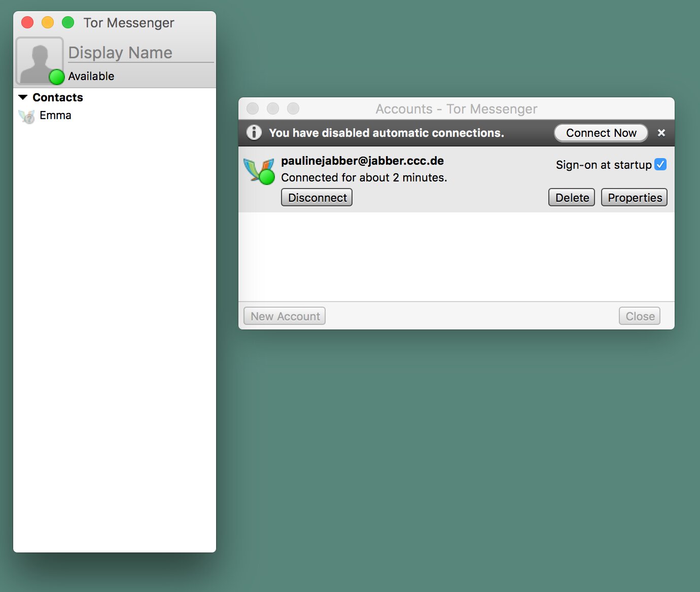Screen dimensions: 700x592
Task: Dismiss the disabled connections notification bar
Action: (x=661, y=133)
